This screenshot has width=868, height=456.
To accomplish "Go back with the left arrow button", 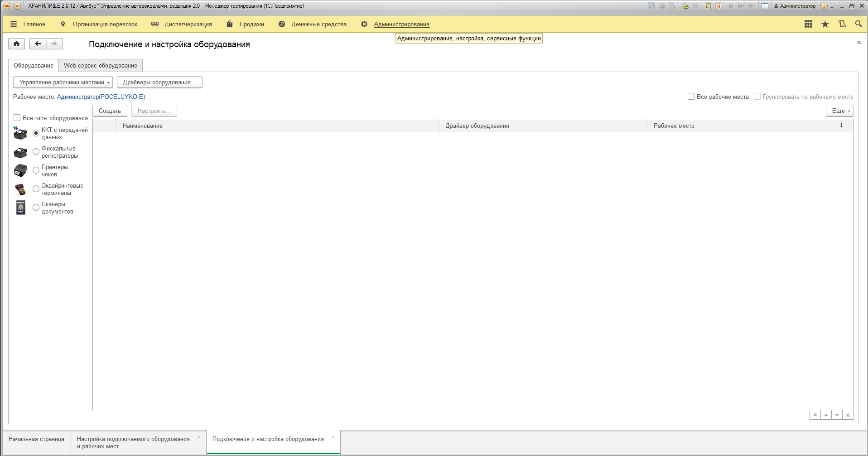I will pos(38,44).
